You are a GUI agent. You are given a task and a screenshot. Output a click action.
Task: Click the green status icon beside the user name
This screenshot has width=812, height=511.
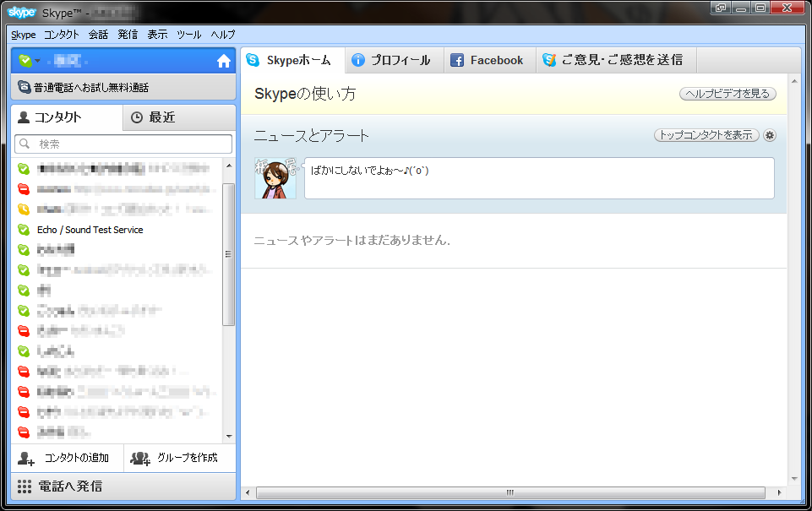pos(25,61)
